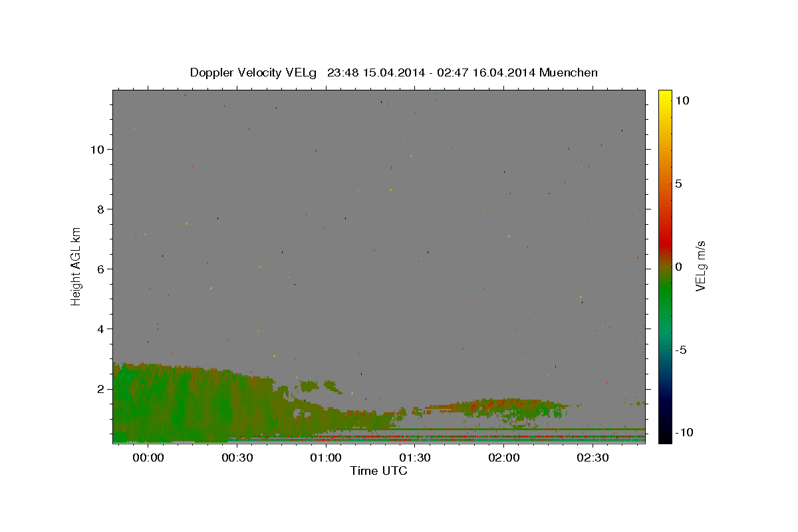Click the plot title "Doppler Velocity VELg"
The width and height of the screenshot is (798, 532).
pos(253,72)
